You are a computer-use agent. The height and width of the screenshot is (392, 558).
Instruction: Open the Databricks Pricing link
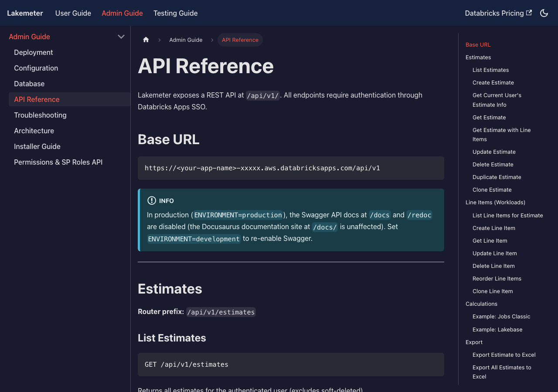pos(498,13)
